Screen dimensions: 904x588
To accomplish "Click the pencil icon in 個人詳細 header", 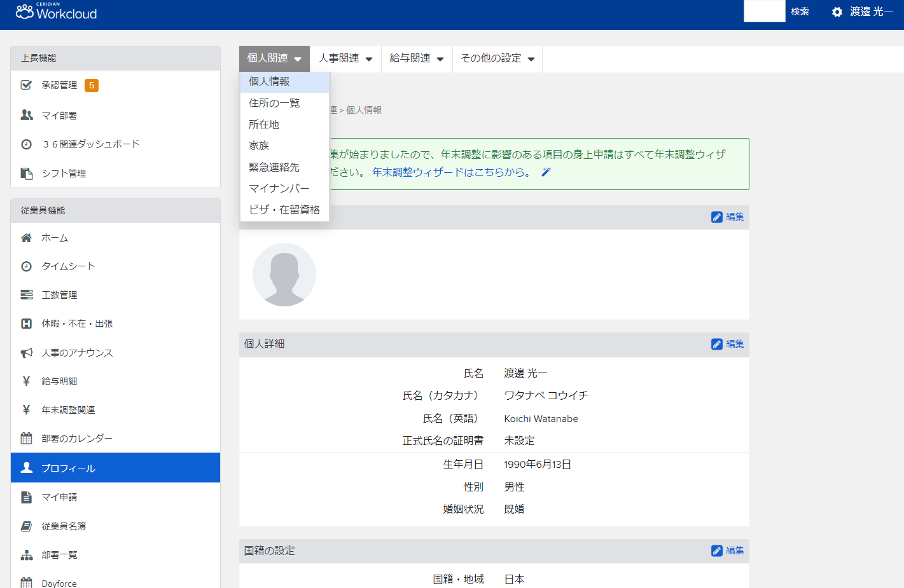I will (x=717, y=344).
